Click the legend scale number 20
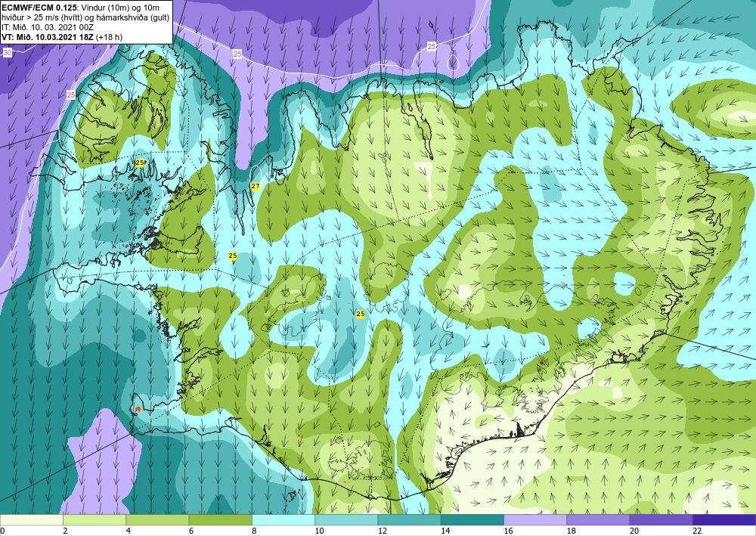756x536 pixels. pyautogui.click(x=634, y=531)
